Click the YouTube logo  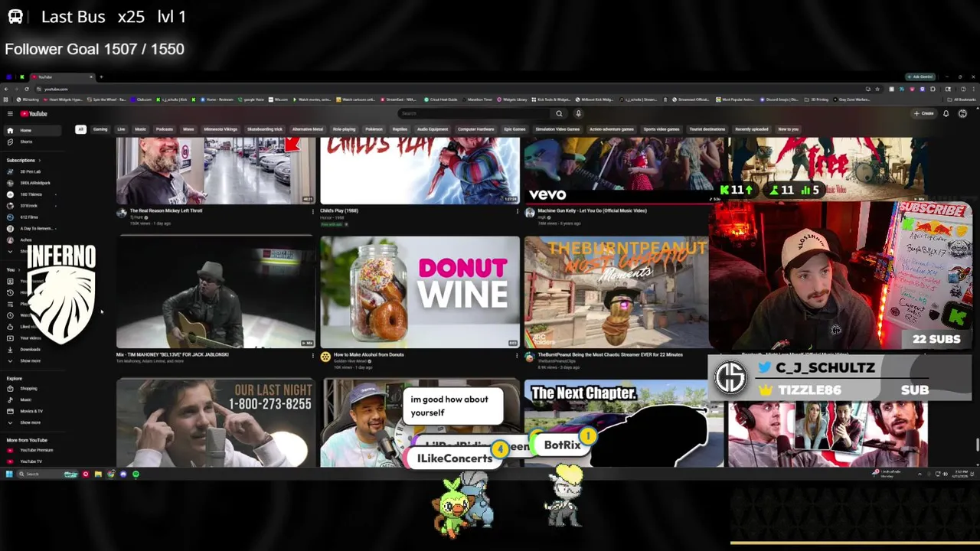click(34, 113)
